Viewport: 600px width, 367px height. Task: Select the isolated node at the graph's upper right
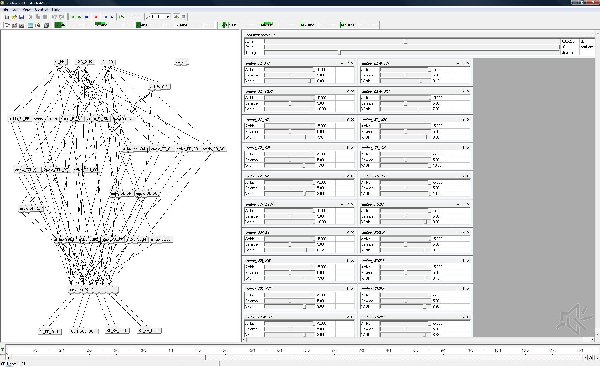coord(181,63)
